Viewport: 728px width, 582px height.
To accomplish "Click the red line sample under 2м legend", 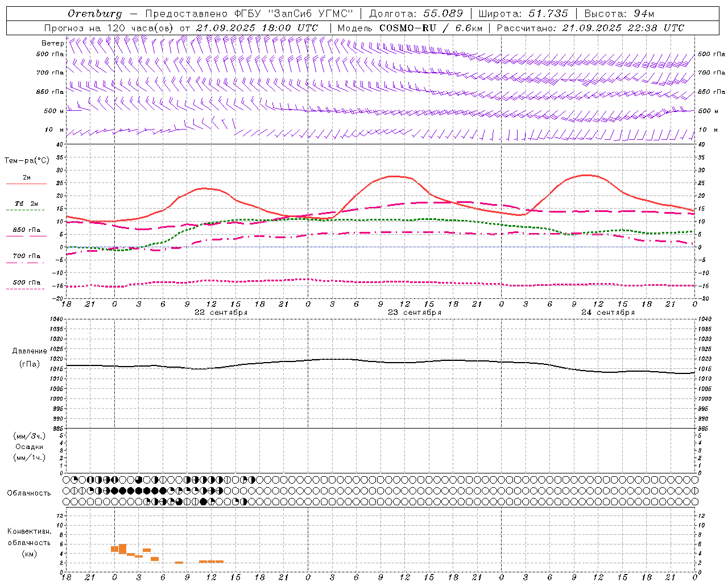I will pyautogui.click(x=26, y=184).
